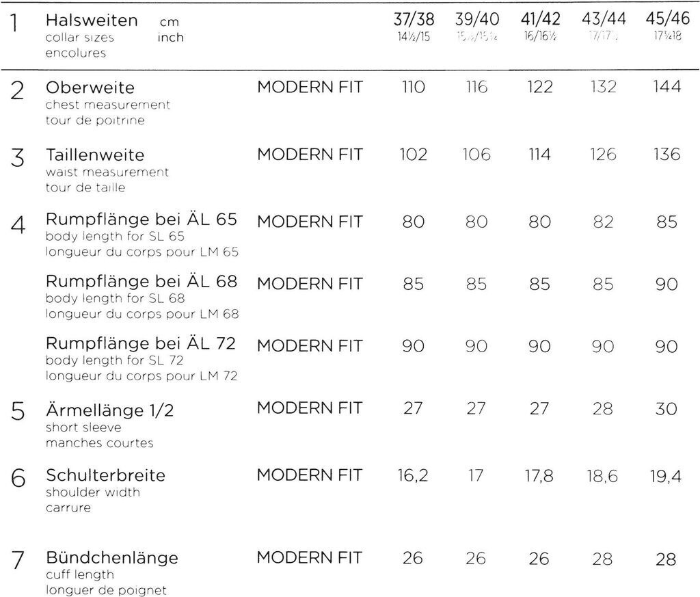Viewport: 700px width, 597px height.
Task: Click waist measurement value 114
Action: coord(539,155)
